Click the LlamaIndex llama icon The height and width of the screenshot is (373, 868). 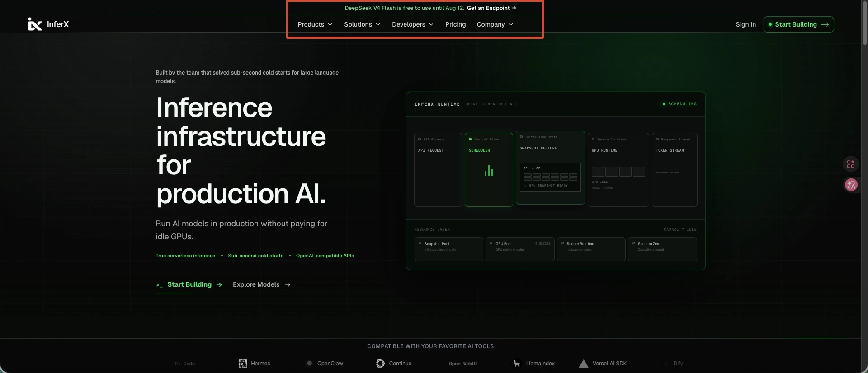click(x=517, y=364)
